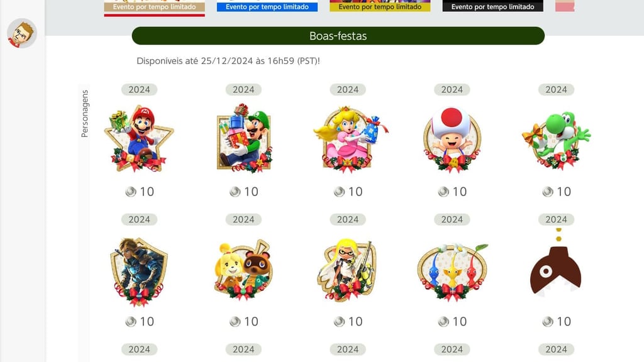Click the 10 platinum points under Mario

coord(140,192)
